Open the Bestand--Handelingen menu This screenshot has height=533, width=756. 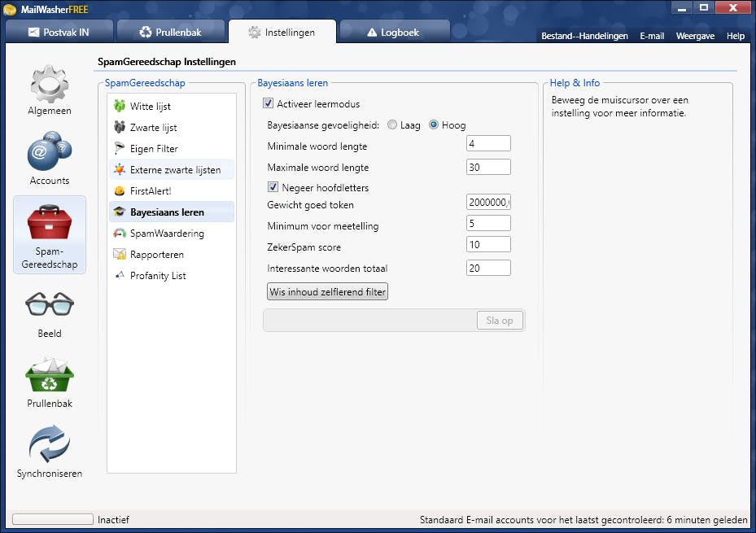coord(584,36)
